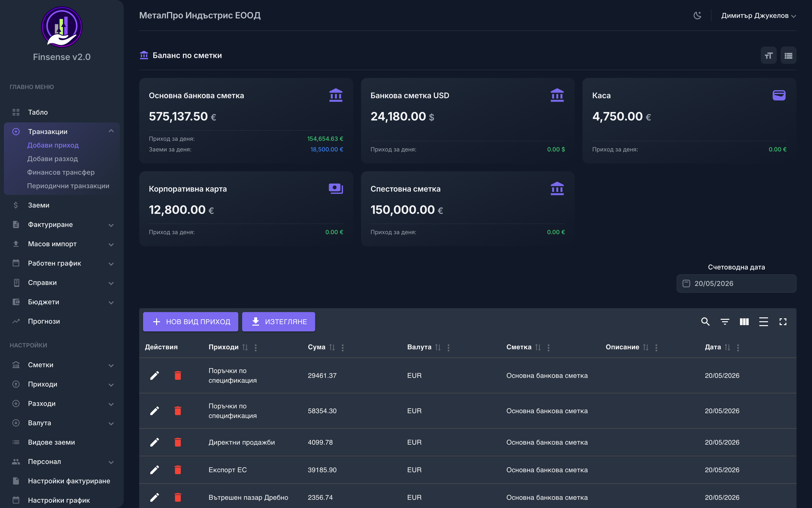Select the Корпоративна карта card
The image size is (812, 508).
point(246,209)
